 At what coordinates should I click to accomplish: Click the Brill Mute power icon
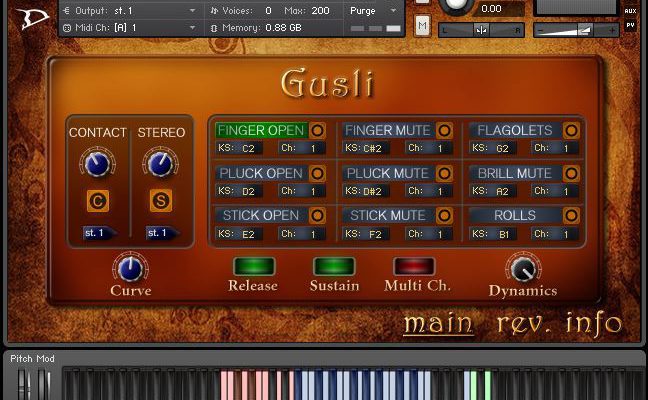coord(571,173)
